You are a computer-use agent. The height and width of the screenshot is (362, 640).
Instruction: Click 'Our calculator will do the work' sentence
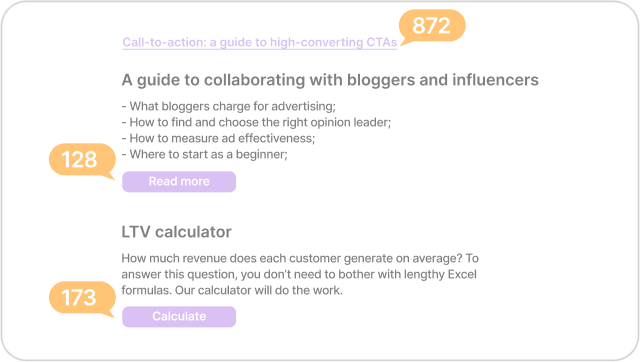259,291
